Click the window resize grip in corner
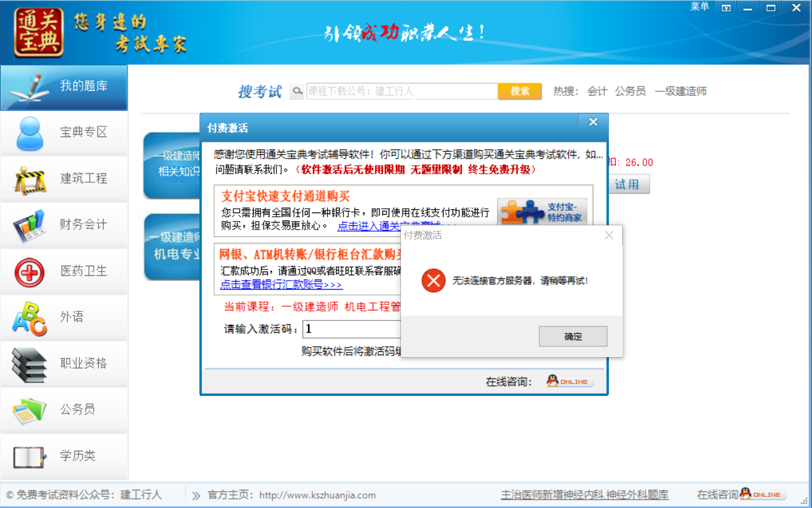 coord(804,501)
